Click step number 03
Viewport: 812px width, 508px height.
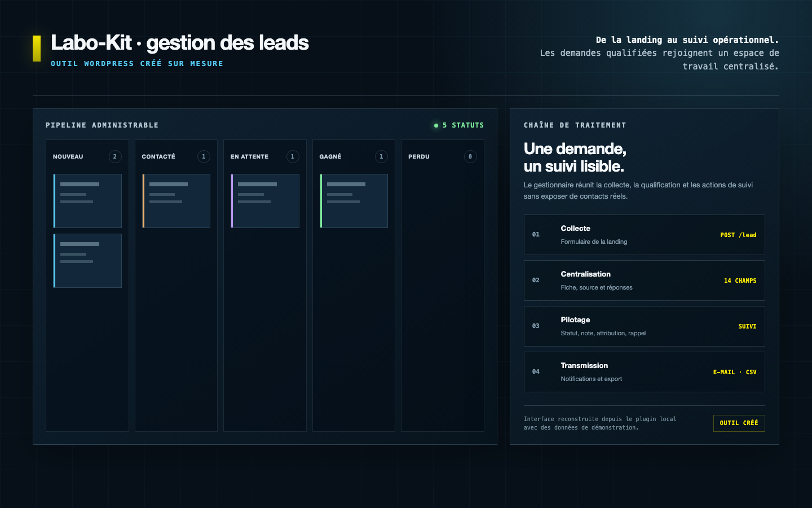536,326
